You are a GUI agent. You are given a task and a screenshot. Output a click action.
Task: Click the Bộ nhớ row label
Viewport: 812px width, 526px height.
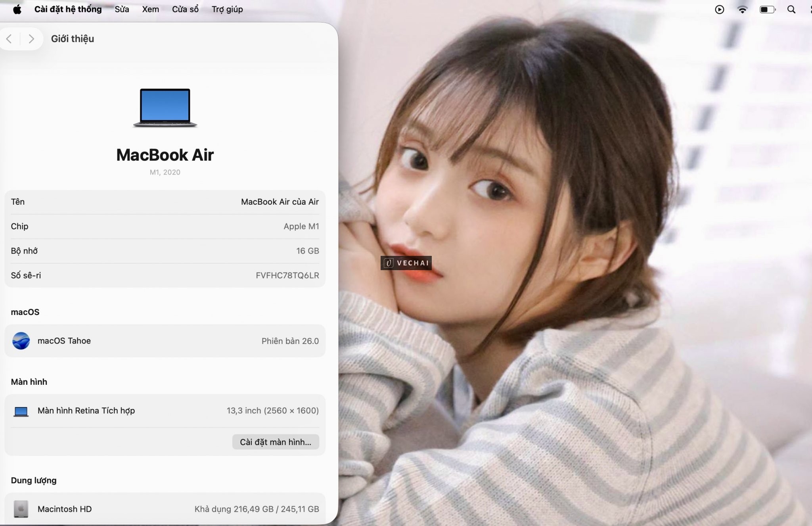point(24,251)
